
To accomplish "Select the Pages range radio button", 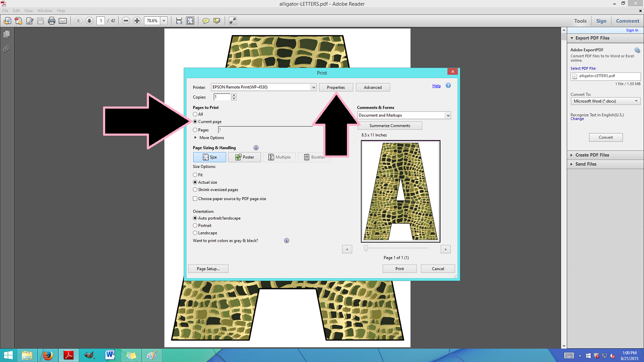I will [x=195, y=130].
